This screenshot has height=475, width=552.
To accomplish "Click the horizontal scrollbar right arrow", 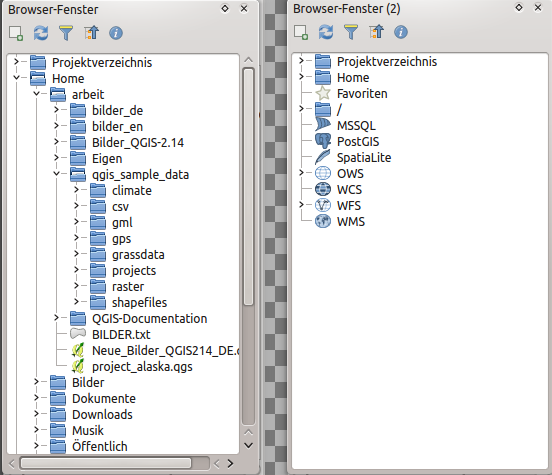I will coord(230,463).
